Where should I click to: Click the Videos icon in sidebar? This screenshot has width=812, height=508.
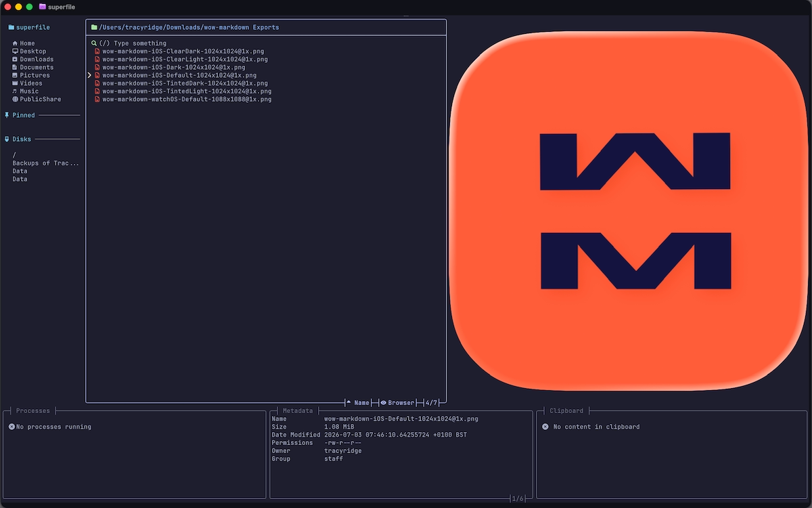point(15,83)
